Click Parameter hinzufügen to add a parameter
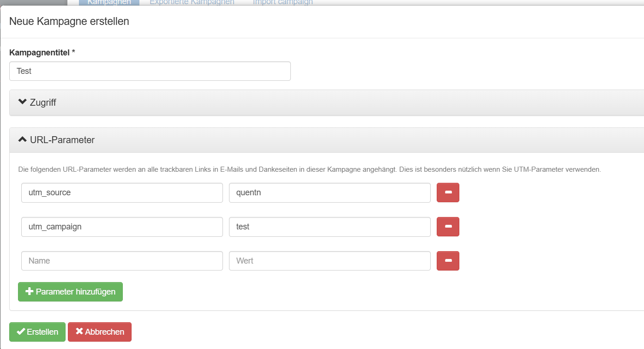644x349 pixels. click(x=70, y=292)
